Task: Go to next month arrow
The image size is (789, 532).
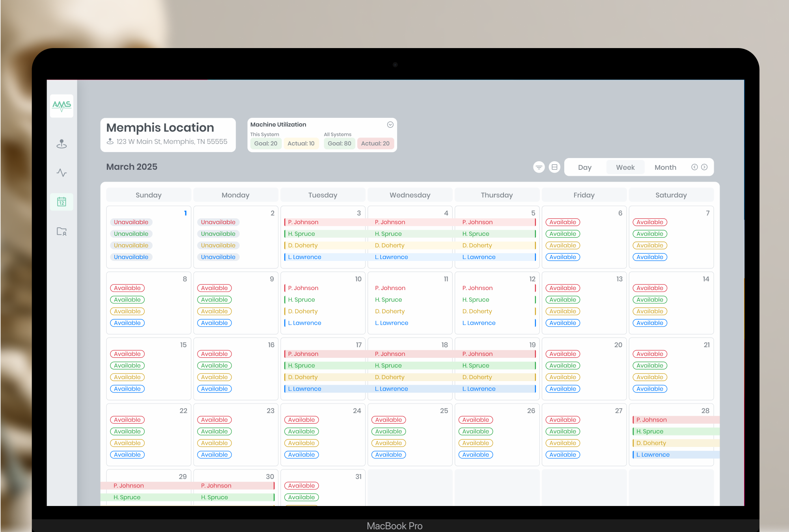Action: [x=704, y=167]
